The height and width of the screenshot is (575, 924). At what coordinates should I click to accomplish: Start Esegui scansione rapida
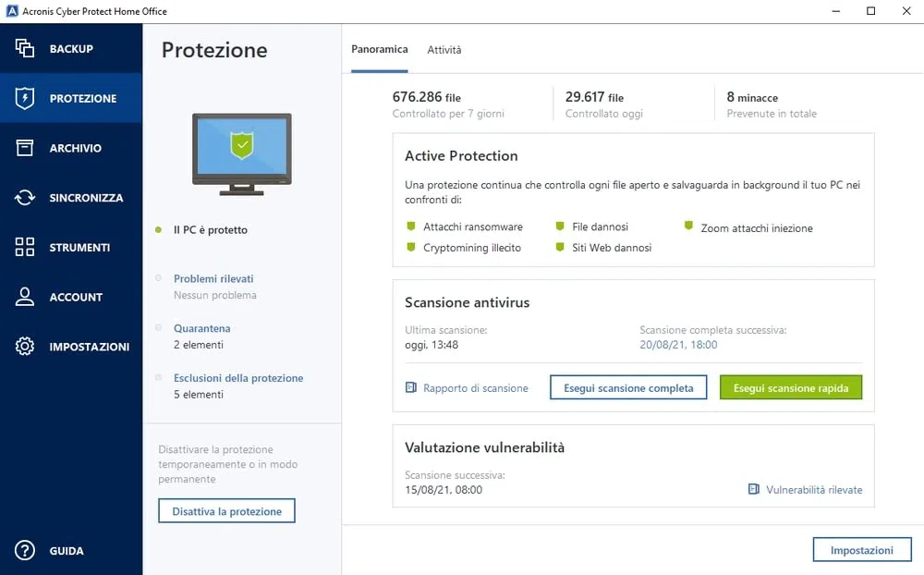[791, 387]
